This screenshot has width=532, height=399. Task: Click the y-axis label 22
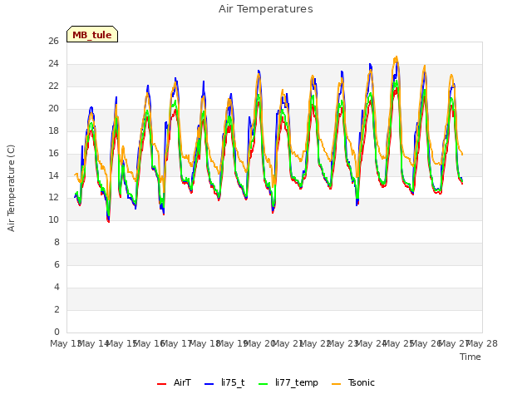click(53, 86)
